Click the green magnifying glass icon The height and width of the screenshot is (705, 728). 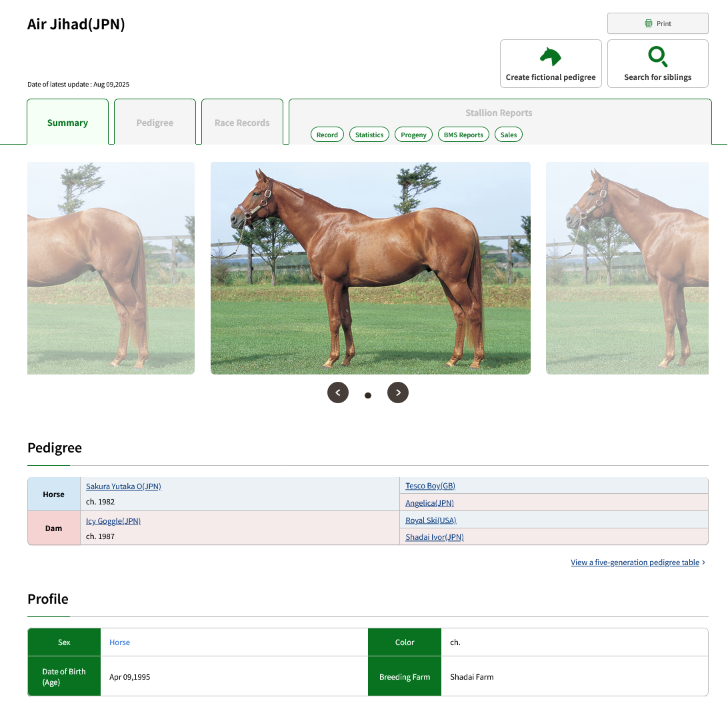pyautogui.click(x=658, y=57)
